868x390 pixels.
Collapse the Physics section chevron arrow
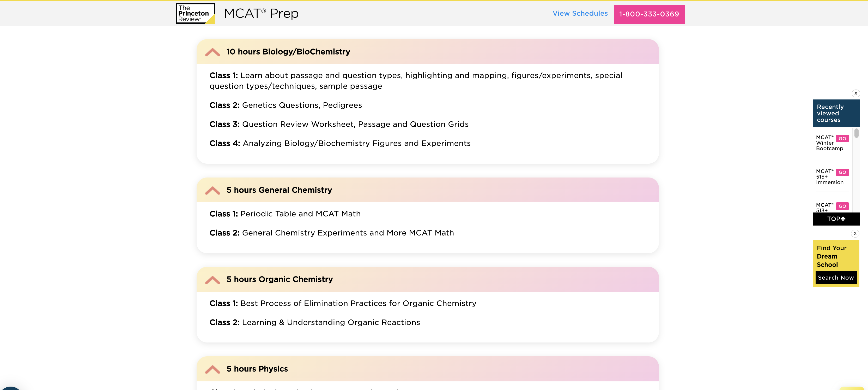[212, 369]
